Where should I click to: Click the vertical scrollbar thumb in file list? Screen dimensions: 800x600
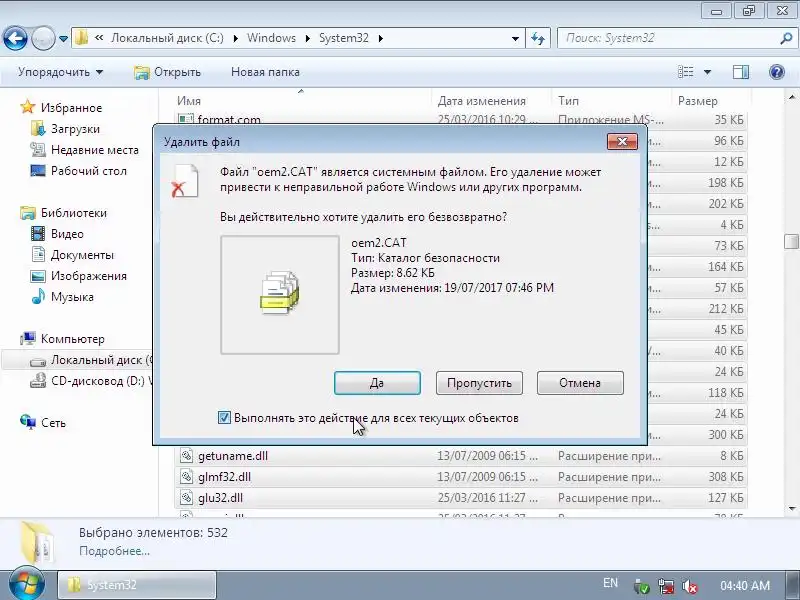coord(791,241)
